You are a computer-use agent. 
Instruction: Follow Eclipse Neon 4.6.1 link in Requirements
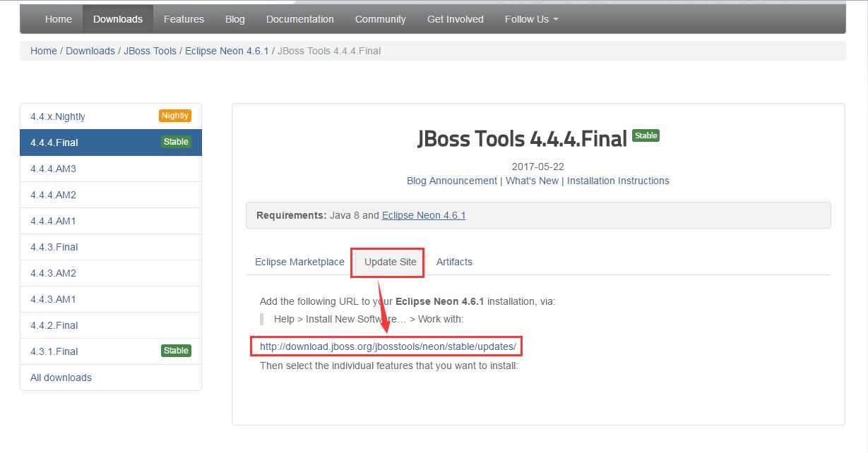tap(424, 215)
